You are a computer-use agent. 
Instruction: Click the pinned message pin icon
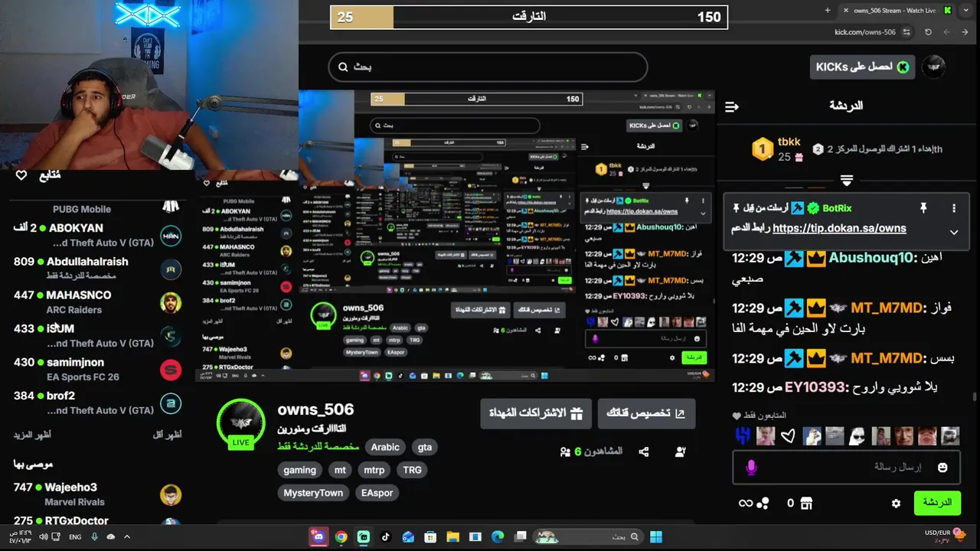923,208
